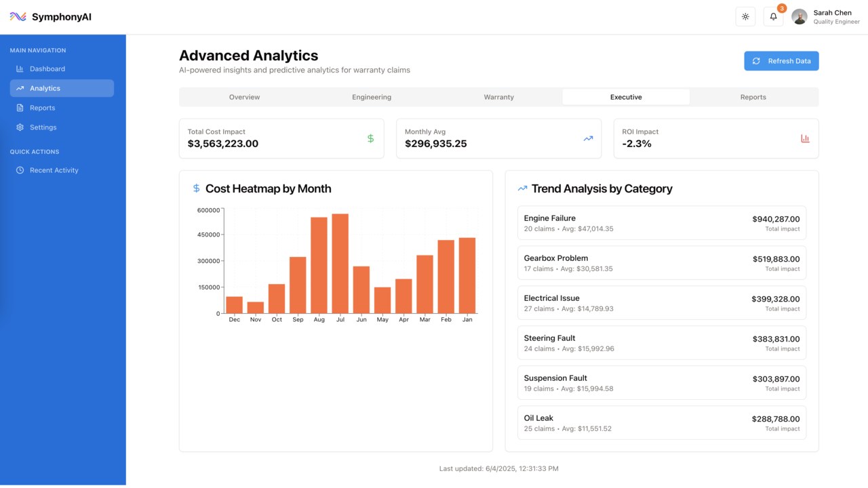Image resolution: width=868 pixels, height=488 pixels.
Task: Click the July bar in cost chart
Action: (x=340, y=264)
